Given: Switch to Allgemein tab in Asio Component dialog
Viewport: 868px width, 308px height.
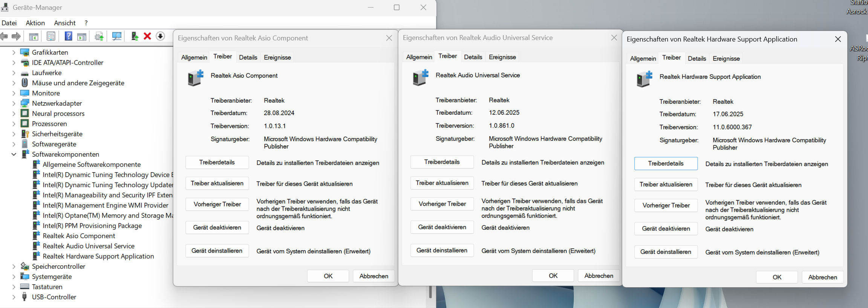Looking at the screenshot, I should [x=194, y=57].
